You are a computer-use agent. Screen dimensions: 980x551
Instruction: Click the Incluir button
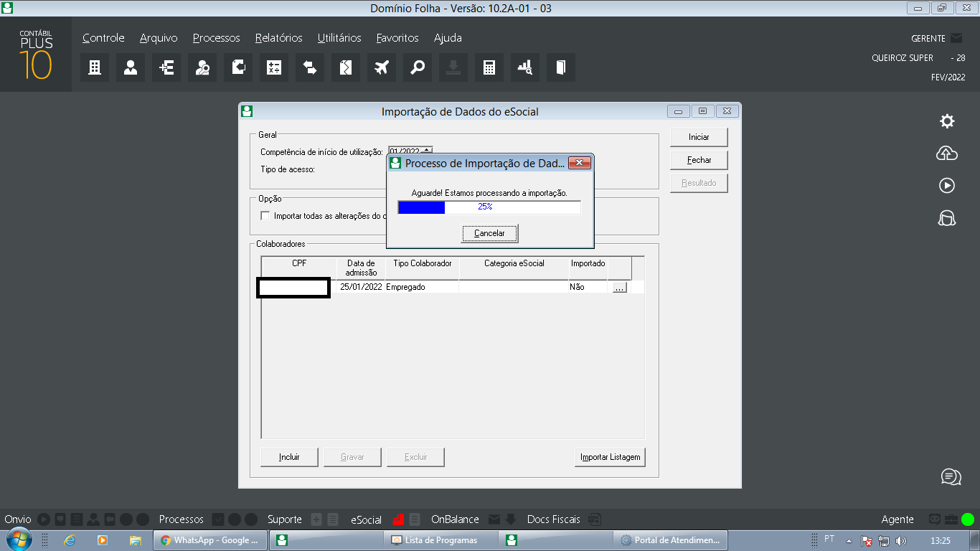click(289, 457)
